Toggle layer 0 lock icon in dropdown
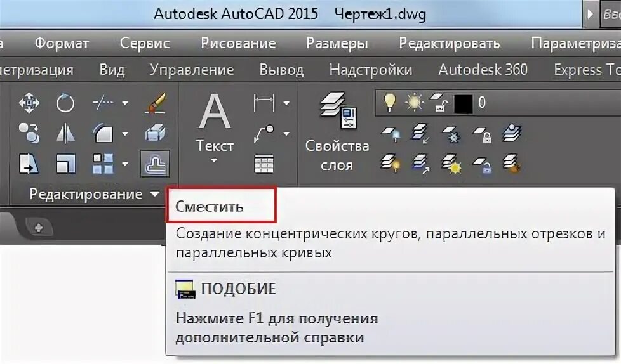Image resolution: width=621 pixels, height=364 pixels. (x=439, y=103)
